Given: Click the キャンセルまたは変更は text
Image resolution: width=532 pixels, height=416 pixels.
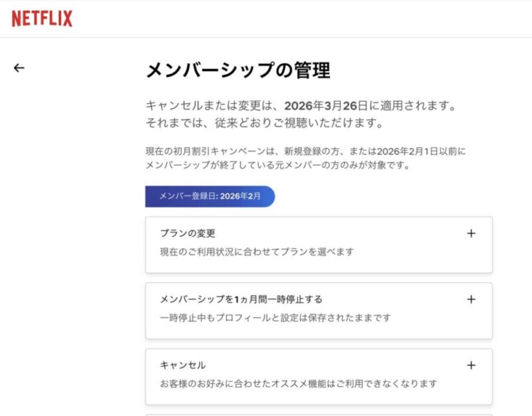Looking at the screenshot, I should click(x=213, y=106).
